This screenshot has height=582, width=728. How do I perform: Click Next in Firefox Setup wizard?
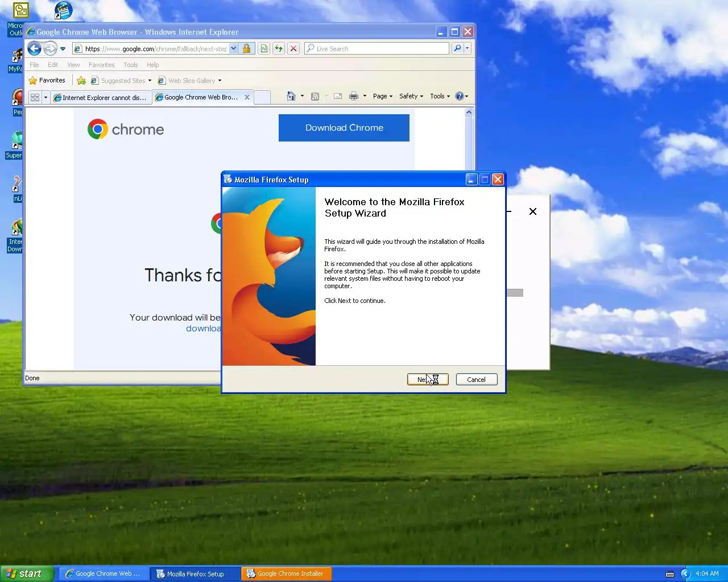(x=428, y=379)
